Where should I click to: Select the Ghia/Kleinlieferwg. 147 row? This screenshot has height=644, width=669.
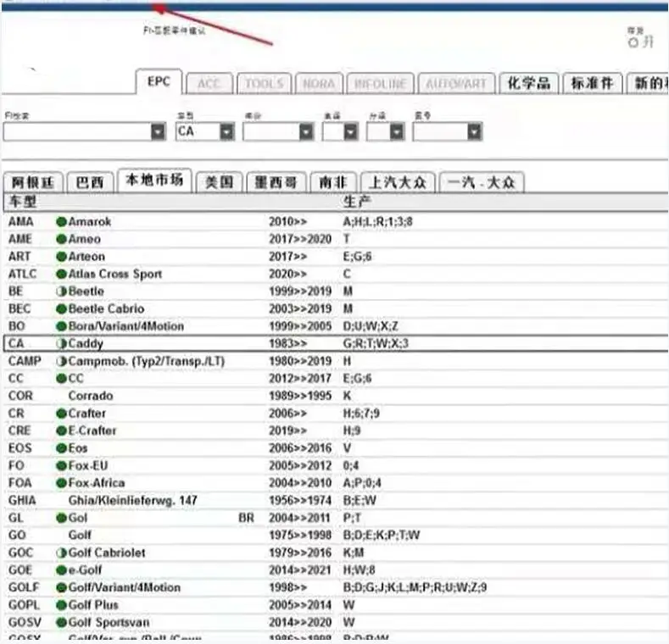pos(336,500)
